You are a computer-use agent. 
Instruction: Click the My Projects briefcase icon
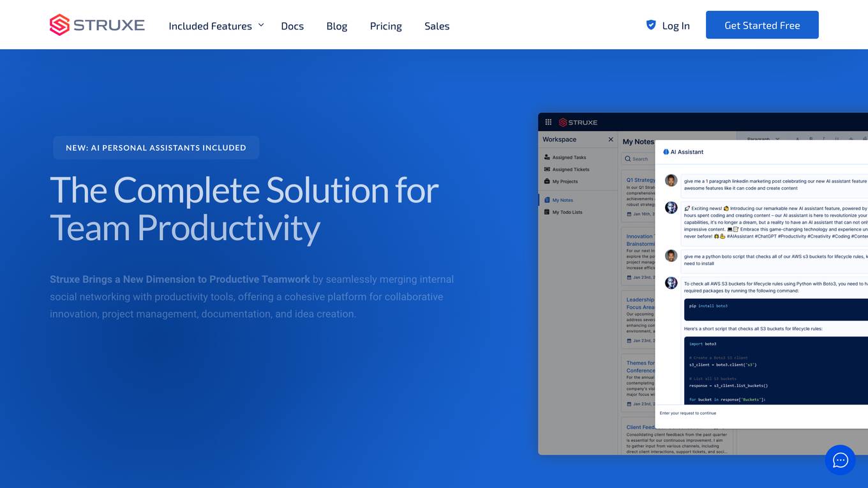click(x=547, y=181)
